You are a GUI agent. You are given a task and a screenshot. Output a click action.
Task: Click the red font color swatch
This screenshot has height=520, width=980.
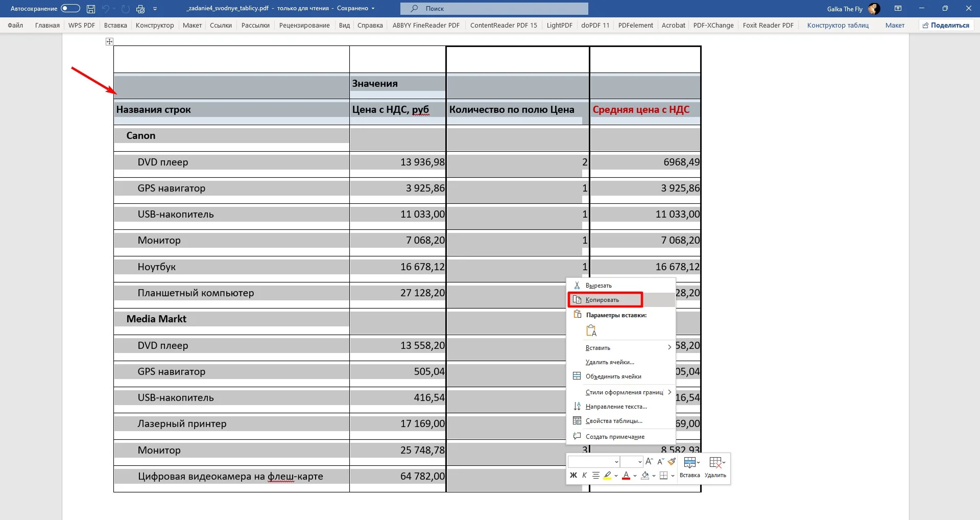[626, 476]
